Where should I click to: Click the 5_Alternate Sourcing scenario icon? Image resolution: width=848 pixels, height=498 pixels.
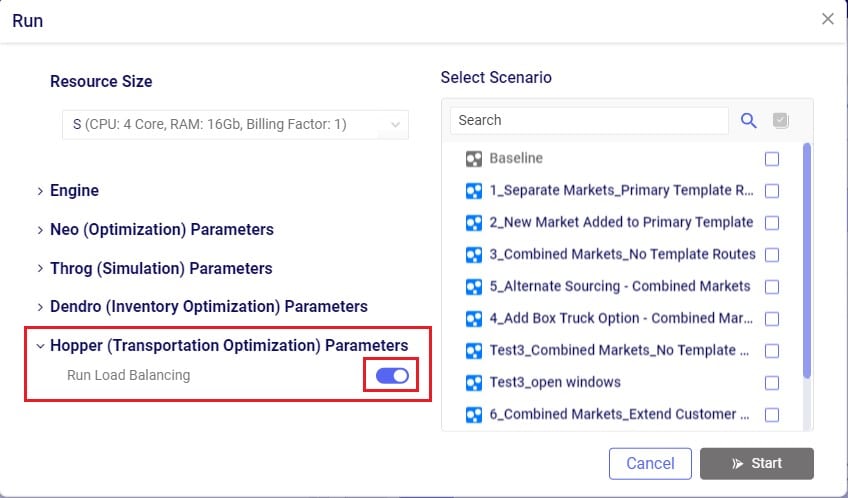tap(474, 287)
